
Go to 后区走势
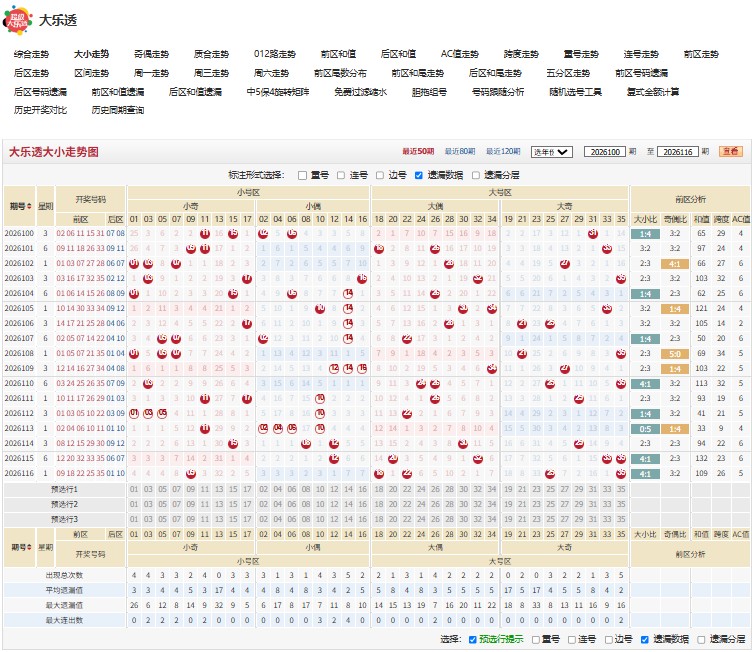(x=32, y=73)
